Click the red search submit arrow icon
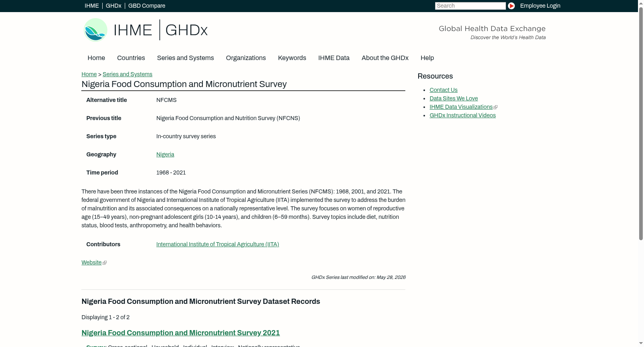 pos(511,6)
